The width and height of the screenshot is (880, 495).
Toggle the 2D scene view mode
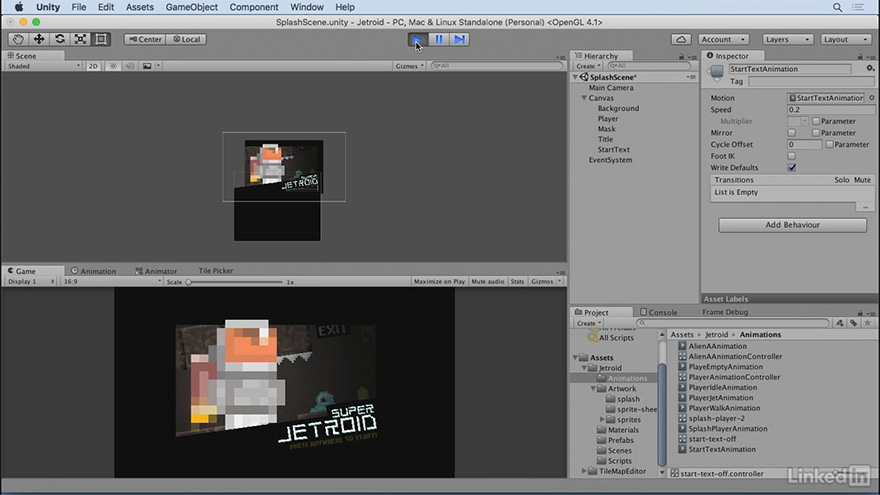pos(93,66)
